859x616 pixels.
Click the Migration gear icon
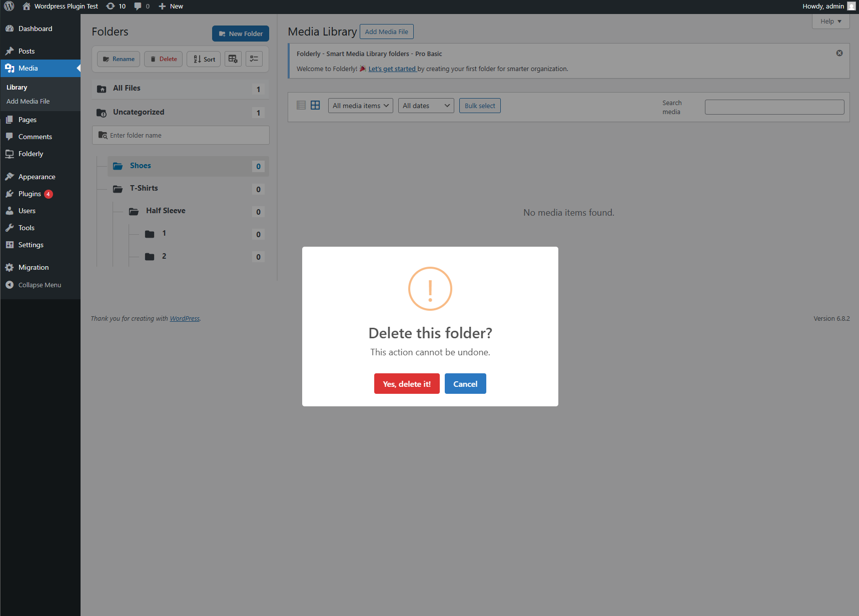point(10,267)
